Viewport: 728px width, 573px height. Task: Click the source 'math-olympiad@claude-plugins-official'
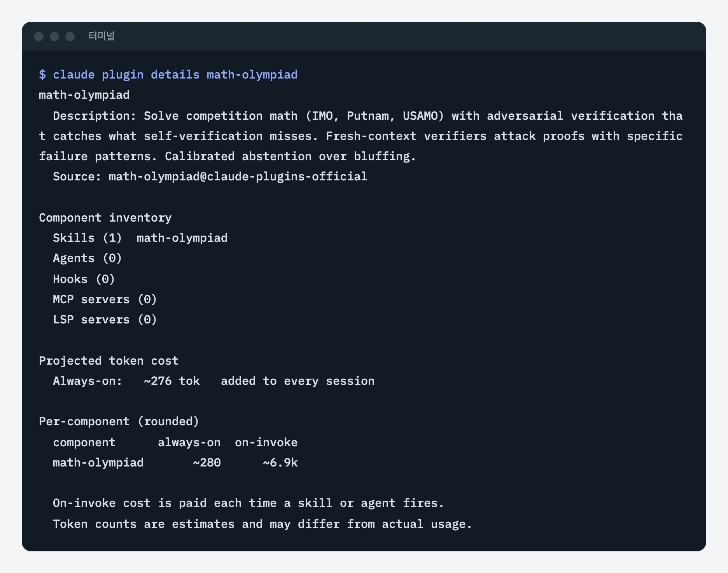(238, 176)
